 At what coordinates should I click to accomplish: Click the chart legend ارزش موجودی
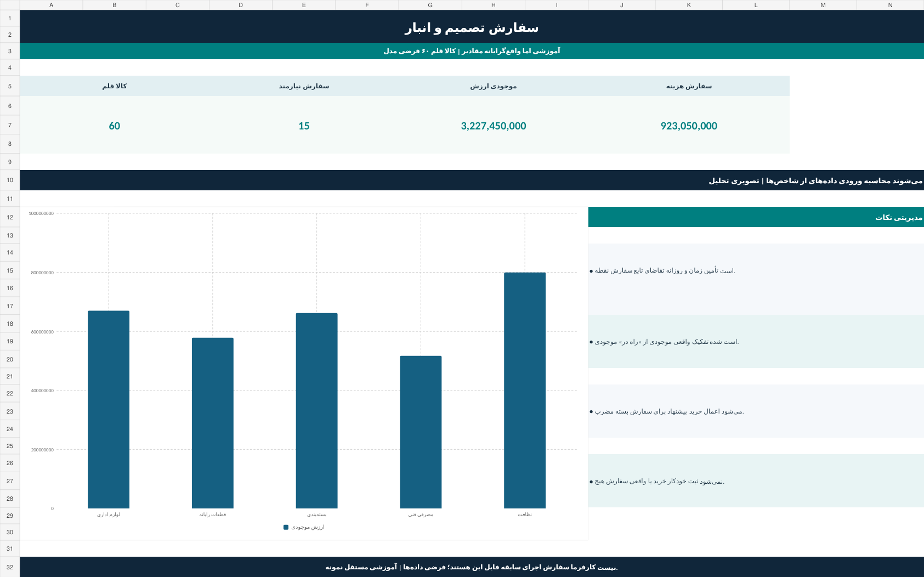point(304,527)
